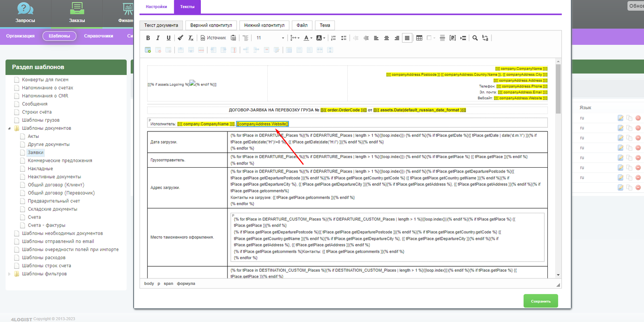The image size is (644, 322).
Task: Click the companyAddress.Website placeholder after Исполнитель
Action: click(x=262, y=124)
